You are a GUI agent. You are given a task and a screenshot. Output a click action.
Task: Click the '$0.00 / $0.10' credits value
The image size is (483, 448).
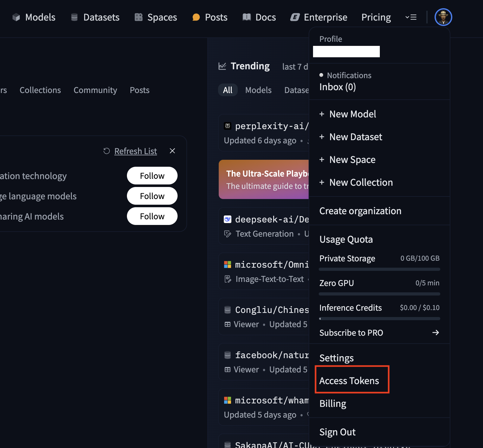(420, 308)
